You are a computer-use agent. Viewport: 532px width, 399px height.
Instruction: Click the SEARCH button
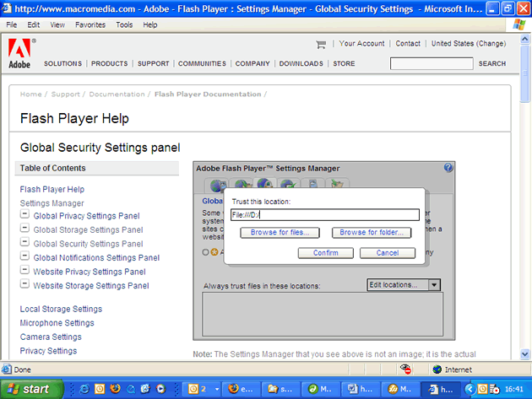pyautogui.click(x=492, y=64)
